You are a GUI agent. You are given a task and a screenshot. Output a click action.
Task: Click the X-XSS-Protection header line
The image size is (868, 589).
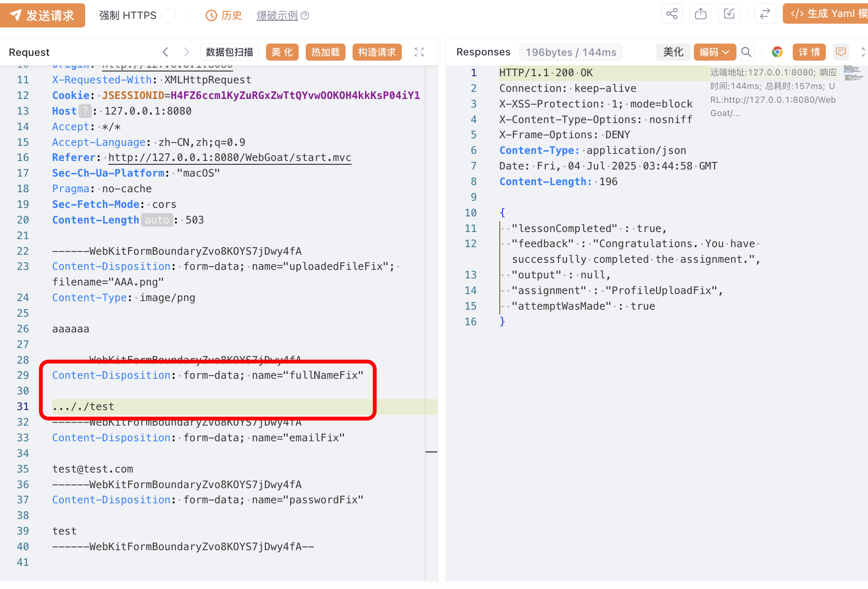click(x=596, y=104)
